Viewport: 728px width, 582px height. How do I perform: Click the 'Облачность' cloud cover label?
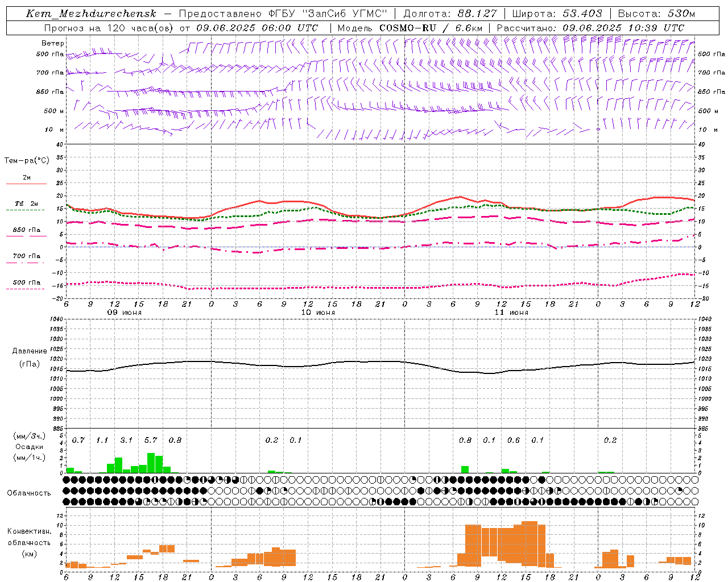point(29,493)
